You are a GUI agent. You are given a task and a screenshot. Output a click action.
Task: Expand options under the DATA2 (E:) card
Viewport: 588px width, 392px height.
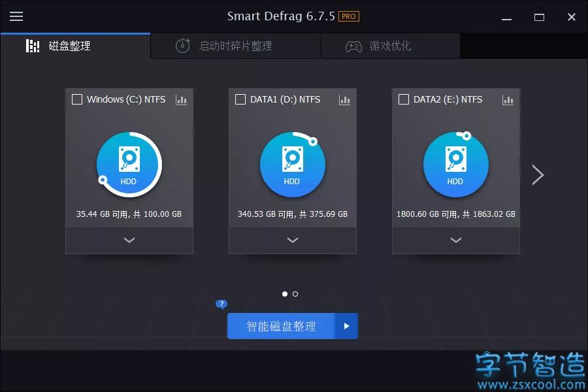[456, 240]
